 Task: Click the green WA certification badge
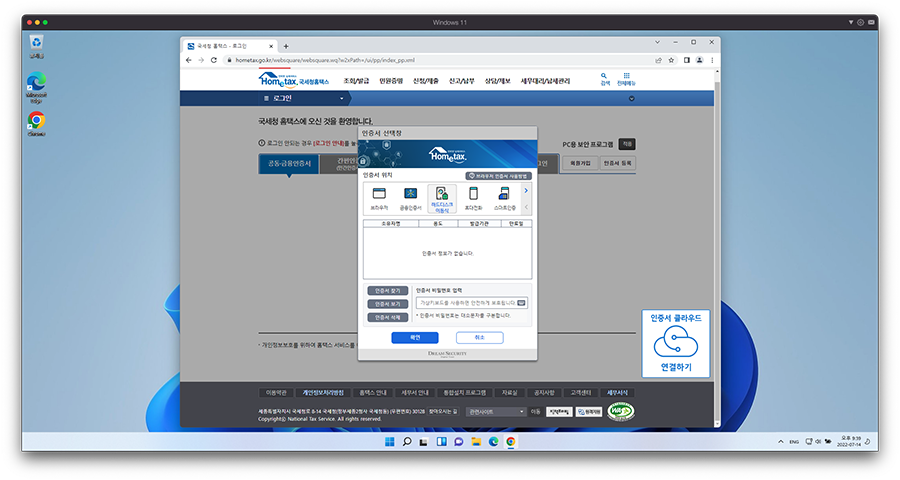pos(620,411)
